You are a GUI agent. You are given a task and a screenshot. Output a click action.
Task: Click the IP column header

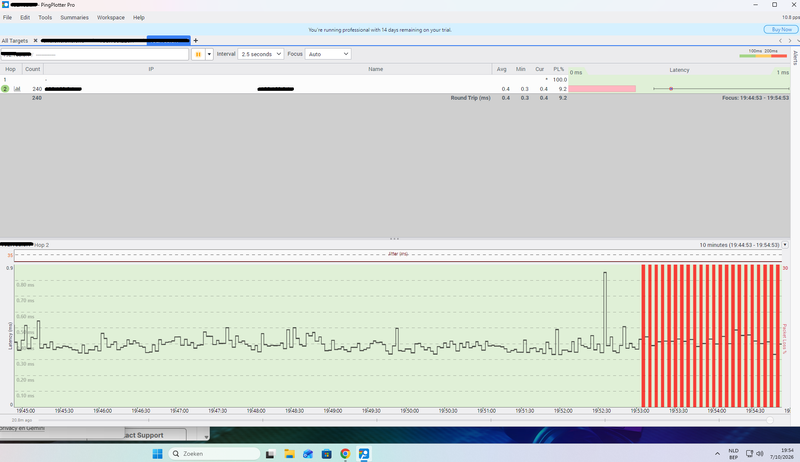151,69
